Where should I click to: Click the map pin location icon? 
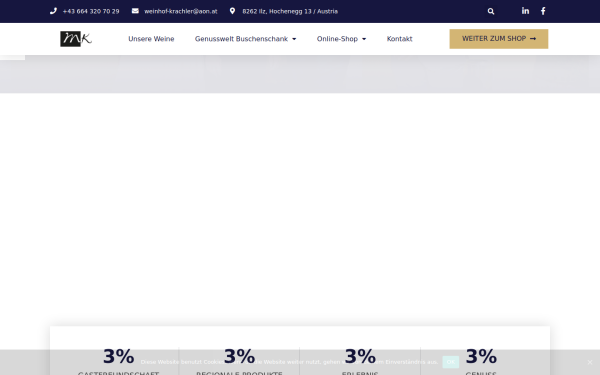tap(232, 11)
